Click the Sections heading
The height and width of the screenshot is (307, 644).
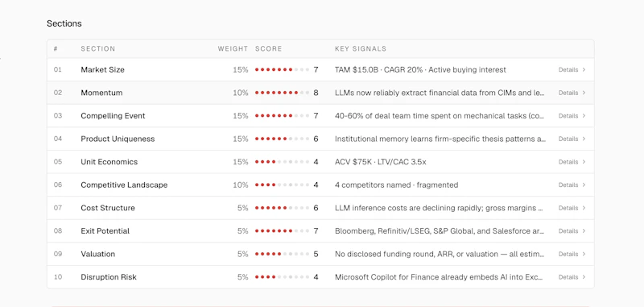click(64, 23)
